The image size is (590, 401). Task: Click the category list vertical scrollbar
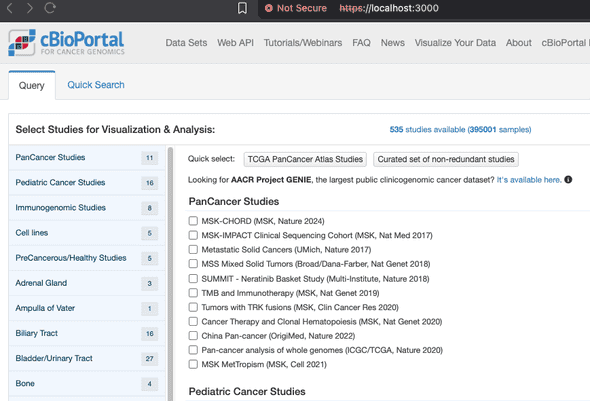pyautogui.click(x=170, y=274)
